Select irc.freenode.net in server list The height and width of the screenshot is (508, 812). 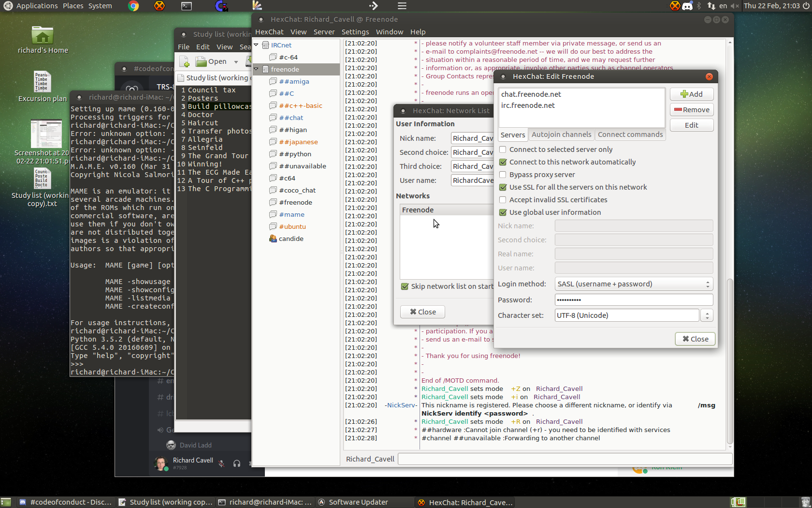528,105
